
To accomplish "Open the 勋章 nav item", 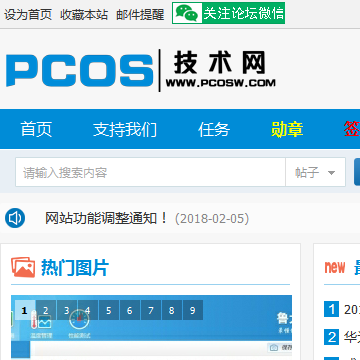I will click(x=287, y=129).
